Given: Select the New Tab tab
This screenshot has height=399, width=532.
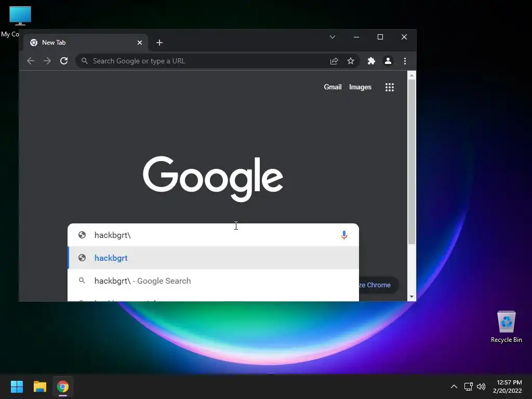Looking at the screenshot, I should tap(86, 43).
